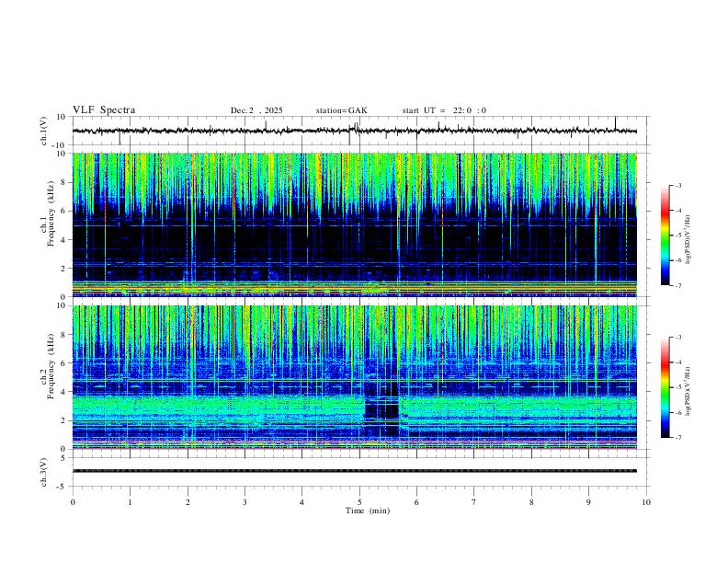Click the -3 tick on the ch.1 color bar
Screen dimensions: 728x563
click(677, 185)
